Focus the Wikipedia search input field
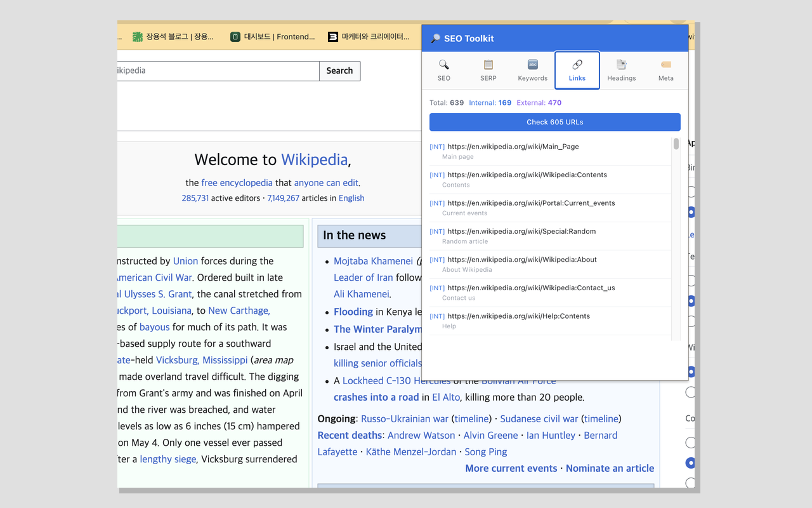Image resolution: width=812 pixels, height=508 pixels. [218, 71]
